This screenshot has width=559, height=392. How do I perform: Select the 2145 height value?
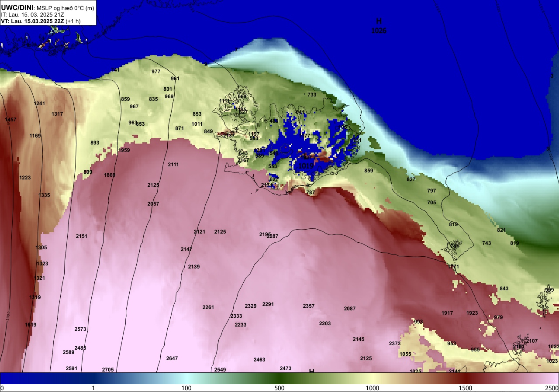pos(359,339)
